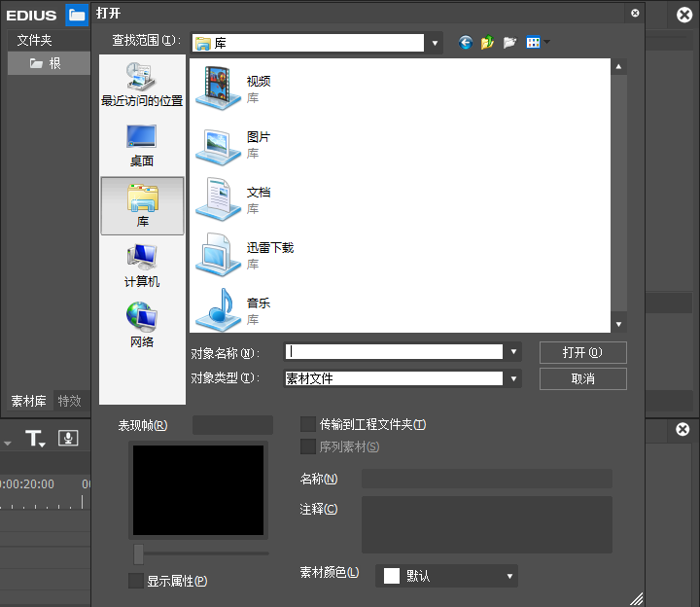Enable 传输到工程文件夹 checkbox

coord(308,424)
